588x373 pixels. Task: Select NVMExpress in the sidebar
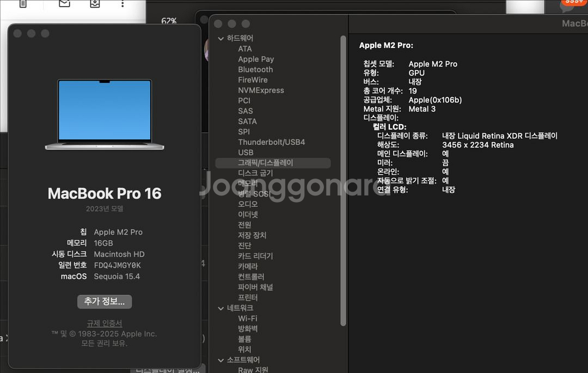[x=261, y=90]
